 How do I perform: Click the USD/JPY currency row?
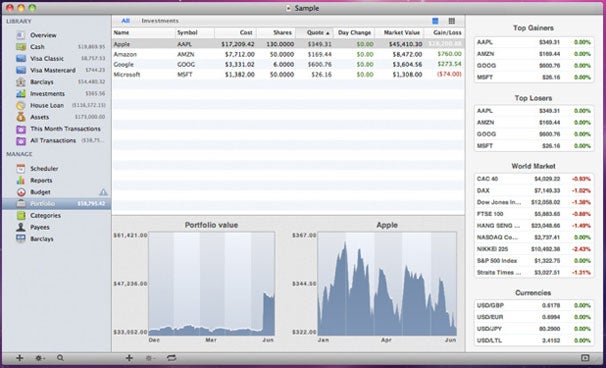tap(534, 329)
